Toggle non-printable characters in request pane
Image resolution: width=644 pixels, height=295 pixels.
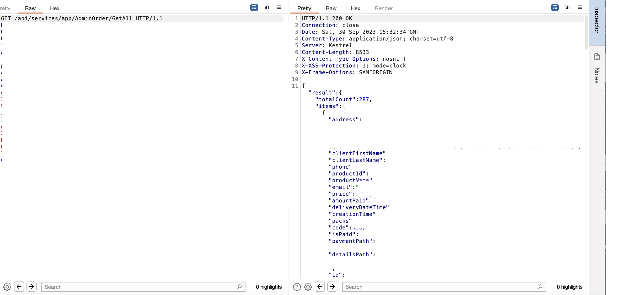click(266, 7)
